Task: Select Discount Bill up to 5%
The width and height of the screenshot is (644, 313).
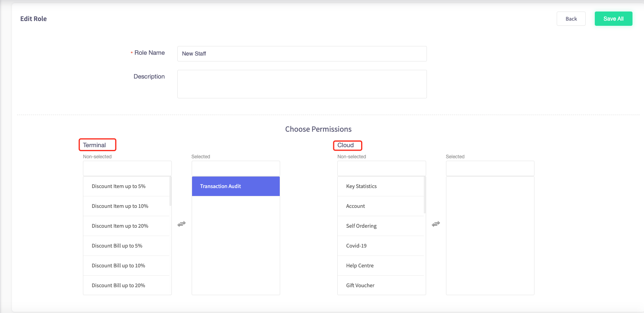Action: click(x=126, y=246)
